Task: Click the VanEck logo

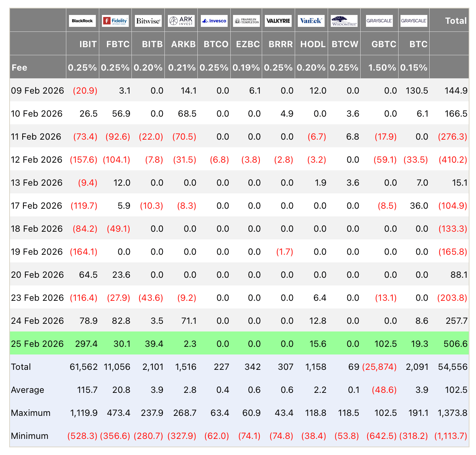Action: point(311,21)
